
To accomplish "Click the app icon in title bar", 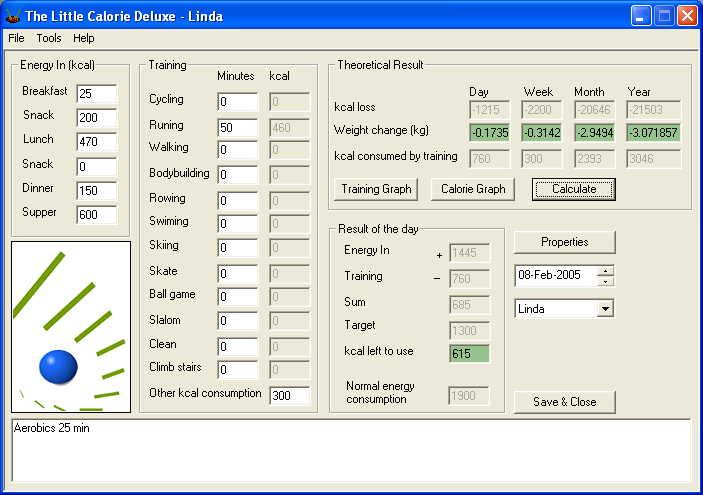I will tap(13, 16).
